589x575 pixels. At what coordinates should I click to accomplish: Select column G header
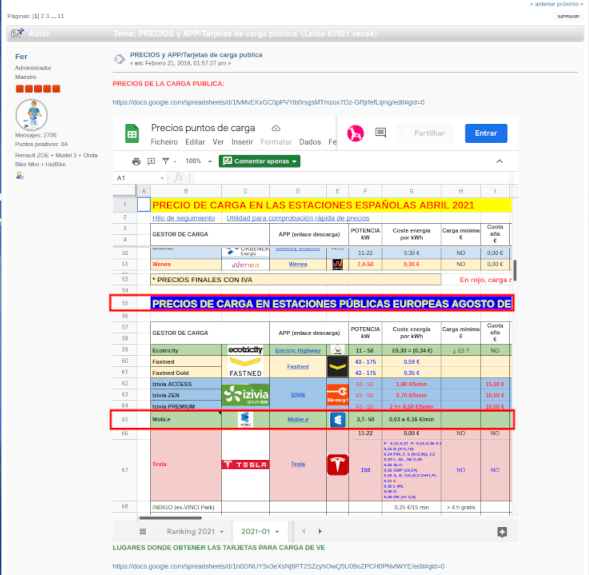click(412, 191)
